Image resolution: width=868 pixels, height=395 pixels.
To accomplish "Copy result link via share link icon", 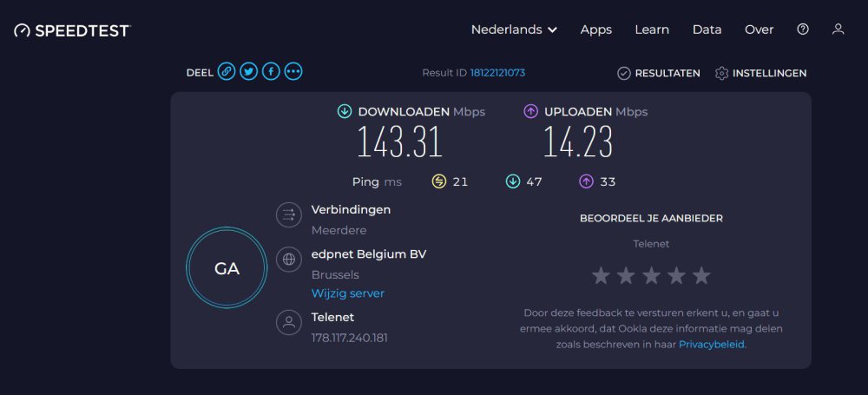I will [x=227, y=72].
